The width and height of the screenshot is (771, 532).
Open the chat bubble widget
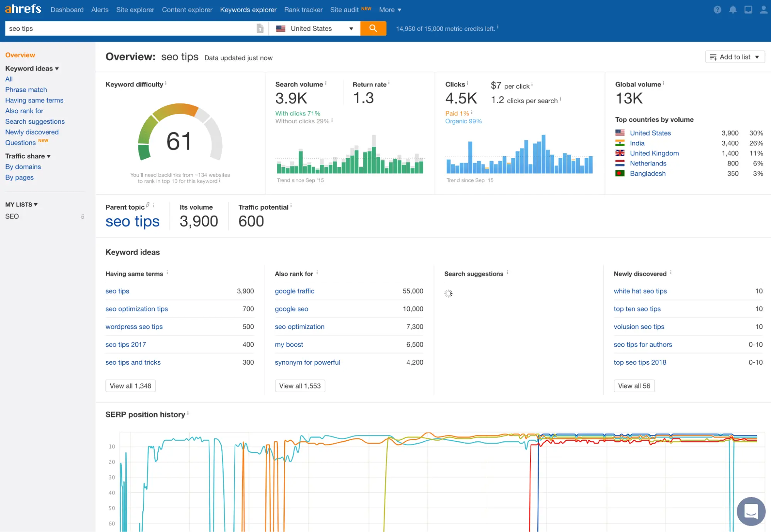coord(751,511)
